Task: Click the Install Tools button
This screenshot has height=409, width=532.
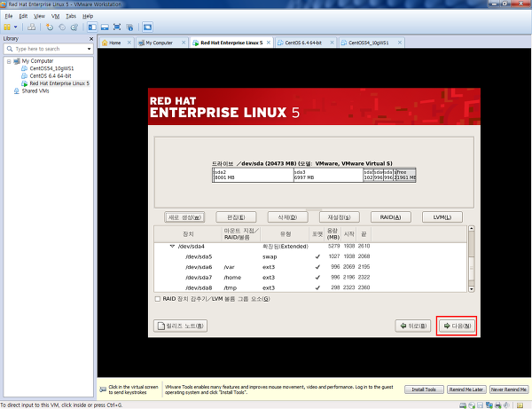Action: click(x=424, y=389)
